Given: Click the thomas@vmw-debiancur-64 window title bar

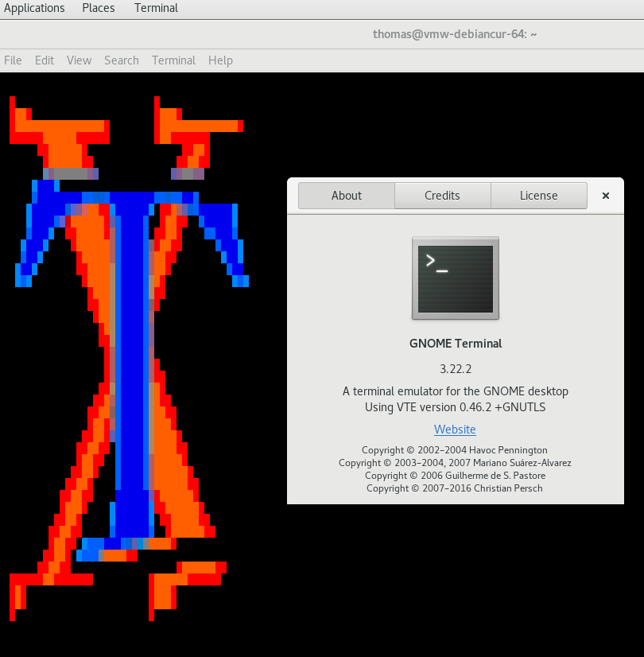Looking at the screenshot, I should click(x=455, y=34).
